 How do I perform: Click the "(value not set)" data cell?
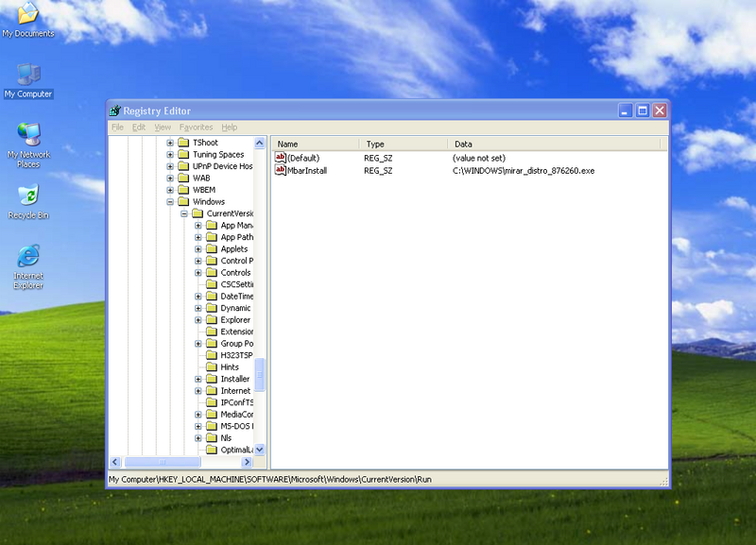[479, 158]
